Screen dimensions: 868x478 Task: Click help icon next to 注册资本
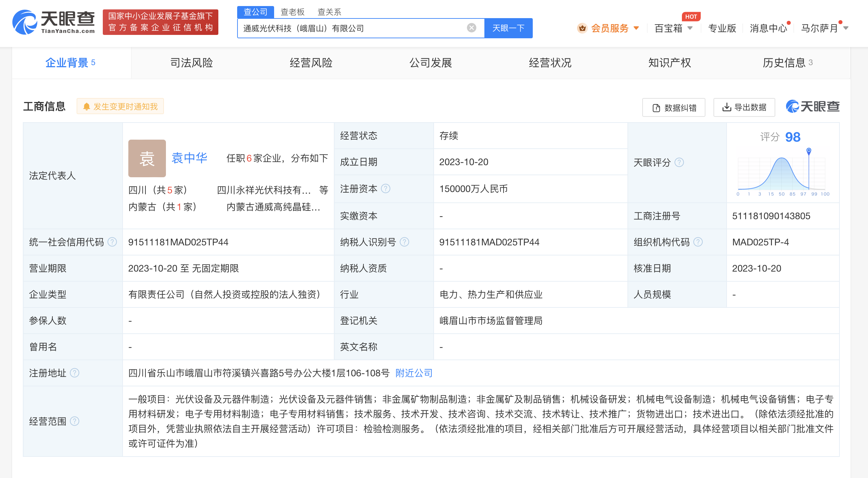pyautogui.click(x=386, y=189)
